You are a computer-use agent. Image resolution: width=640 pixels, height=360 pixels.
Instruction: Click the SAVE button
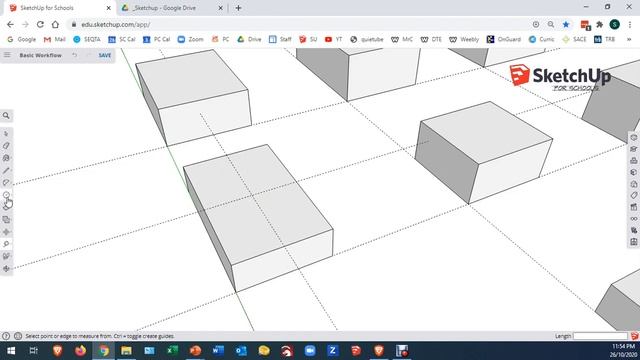pos(104,55)
